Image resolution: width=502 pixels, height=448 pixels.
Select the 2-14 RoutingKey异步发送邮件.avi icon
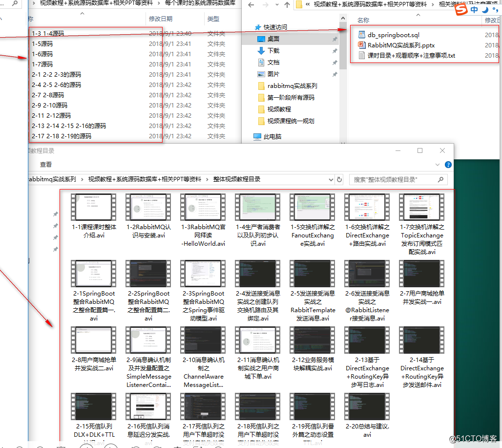coord(421,340)
